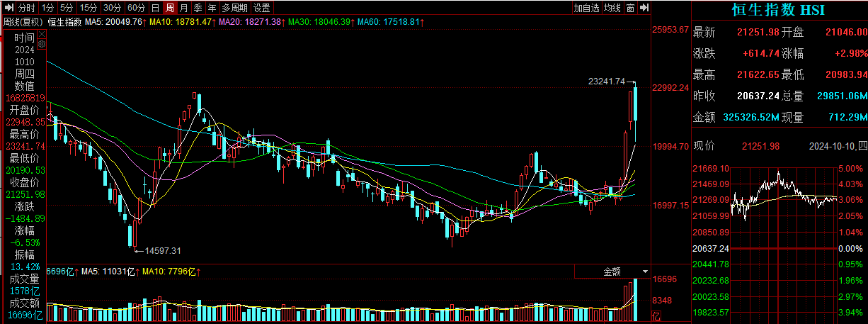
Task: Open the 设置 settings button
Action: point(262,8)
